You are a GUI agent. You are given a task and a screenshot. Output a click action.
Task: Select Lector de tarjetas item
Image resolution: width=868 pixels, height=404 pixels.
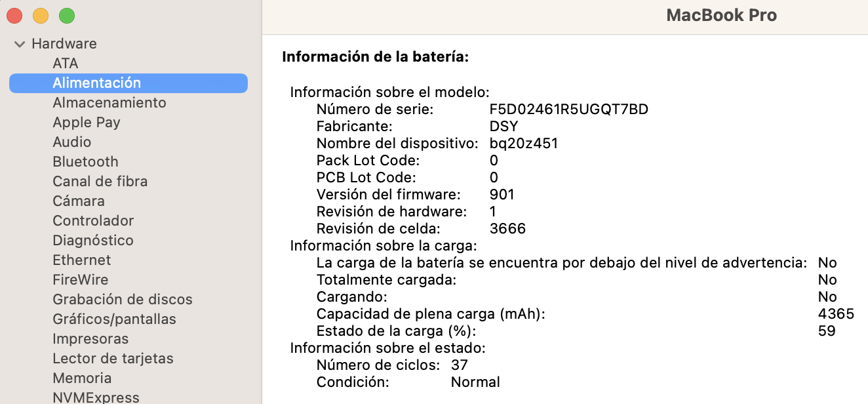click(x=113, y=359)
